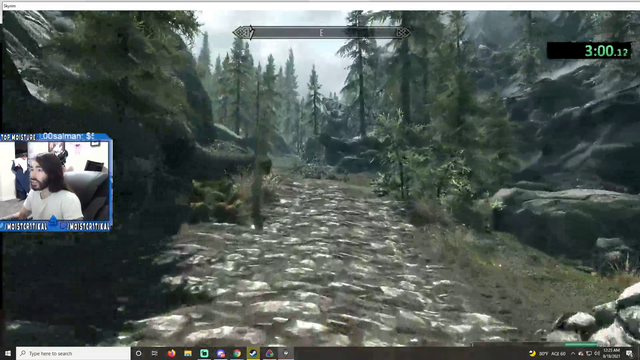
Task: Open the Action Center notifications icon
Action: click(629, 353)
